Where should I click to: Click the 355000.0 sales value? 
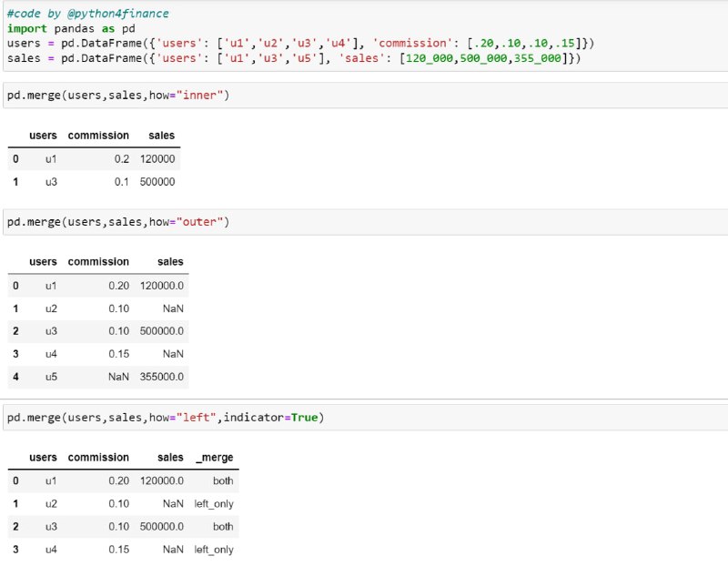click(162, 377)
